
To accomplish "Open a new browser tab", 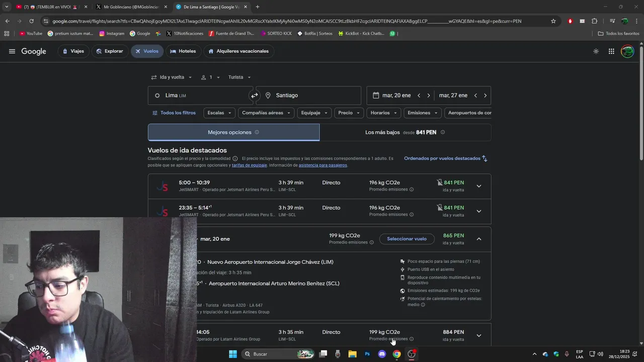I will point(258,7).
